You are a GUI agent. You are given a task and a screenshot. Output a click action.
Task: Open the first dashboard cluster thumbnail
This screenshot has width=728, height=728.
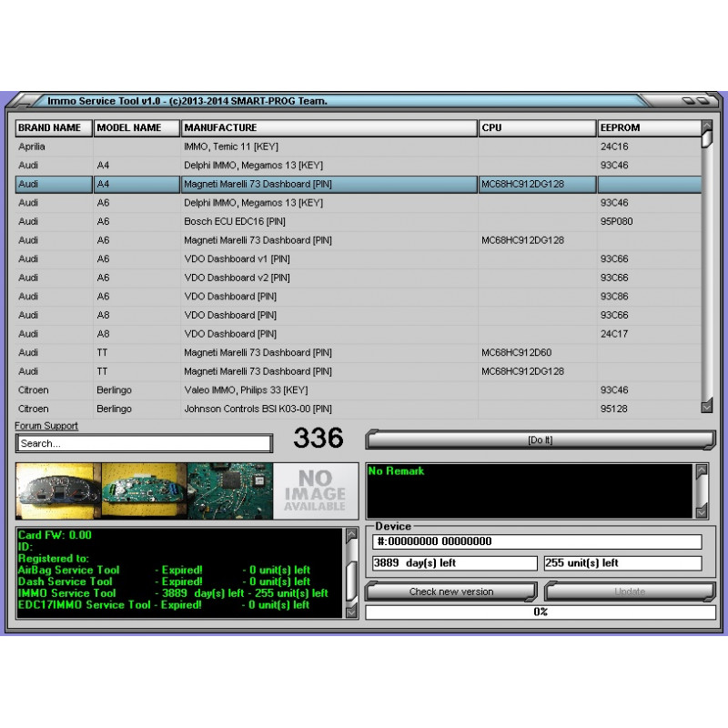coord(56,490)
